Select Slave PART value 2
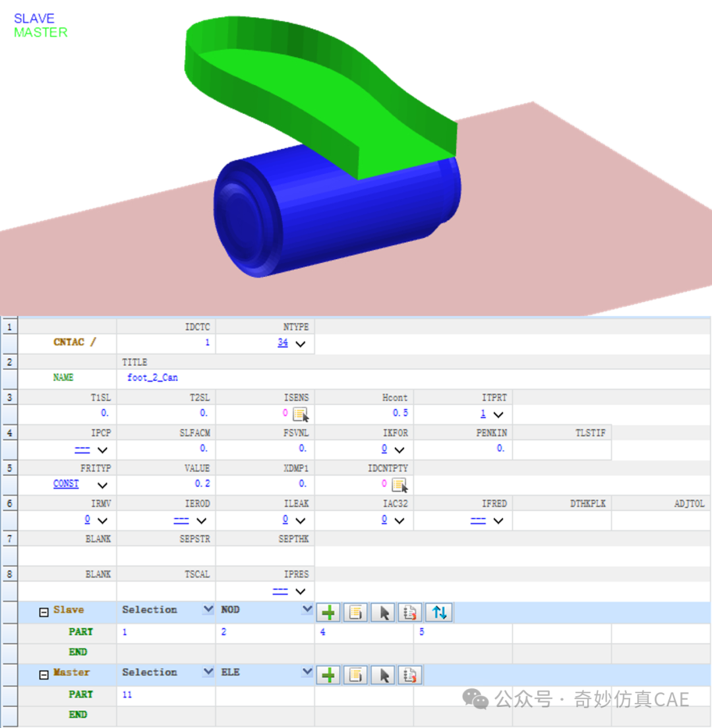712x728 pixels. [x=265, y=632]
